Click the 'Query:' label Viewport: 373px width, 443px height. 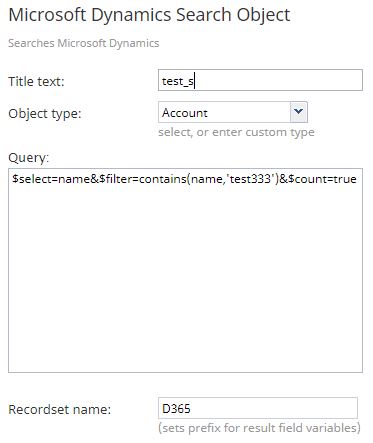[29, 158]
